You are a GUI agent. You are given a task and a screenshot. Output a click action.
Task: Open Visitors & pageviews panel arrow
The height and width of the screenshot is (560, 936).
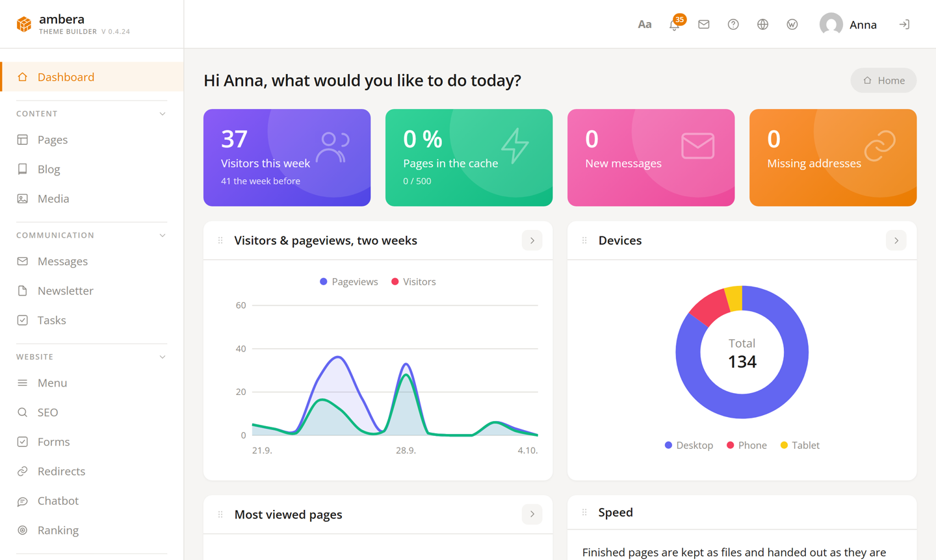pos(532,241)
